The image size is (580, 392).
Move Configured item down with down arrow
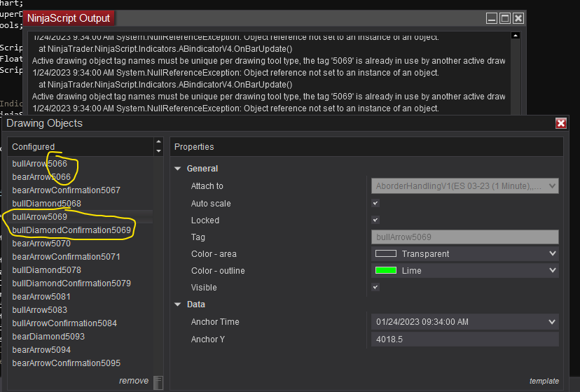[x=159, y=151]
